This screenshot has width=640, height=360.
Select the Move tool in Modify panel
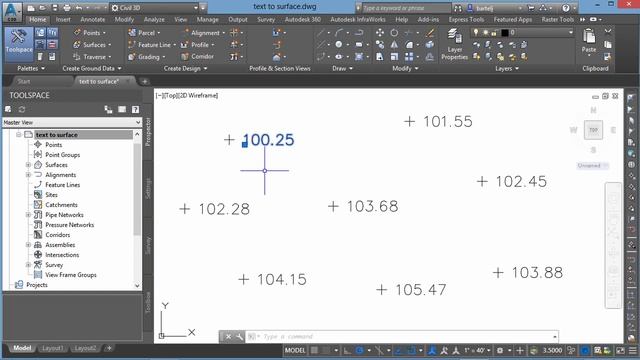pos(380,33)
